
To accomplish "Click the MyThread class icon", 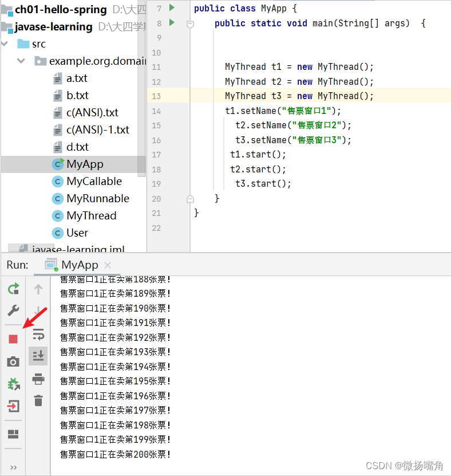I will pos(58,216).
